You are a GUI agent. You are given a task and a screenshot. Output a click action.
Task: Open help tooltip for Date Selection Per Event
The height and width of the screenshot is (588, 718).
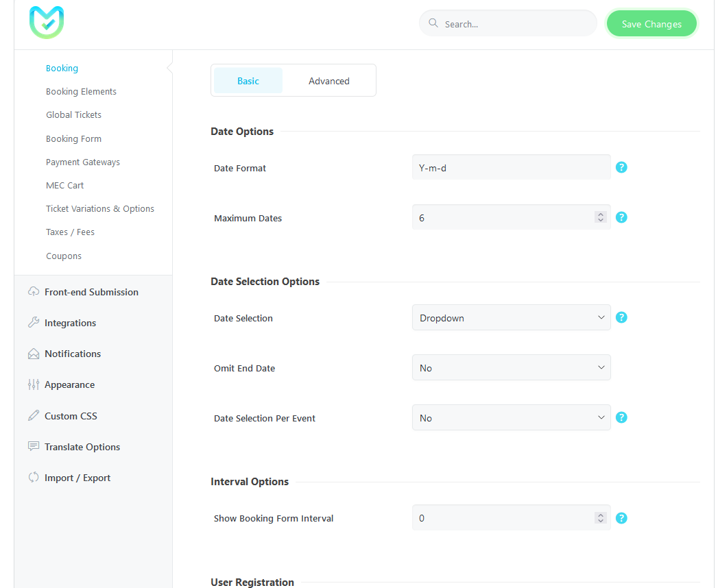tap(621, 417)
